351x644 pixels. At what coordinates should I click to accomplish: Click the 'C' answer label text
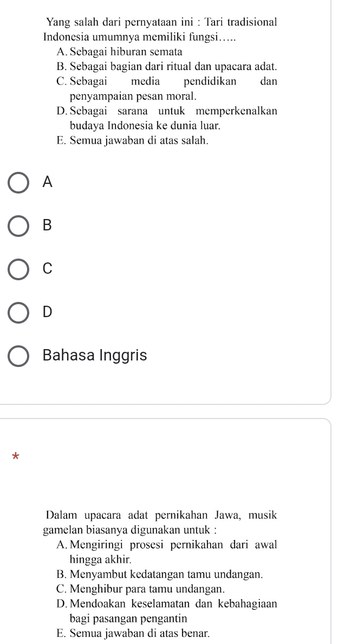coord(48,269)
